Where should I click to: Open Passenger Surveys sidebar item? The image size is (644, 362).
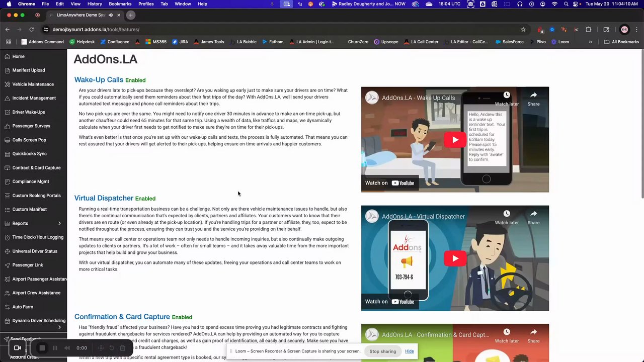(x=31, y=126)
